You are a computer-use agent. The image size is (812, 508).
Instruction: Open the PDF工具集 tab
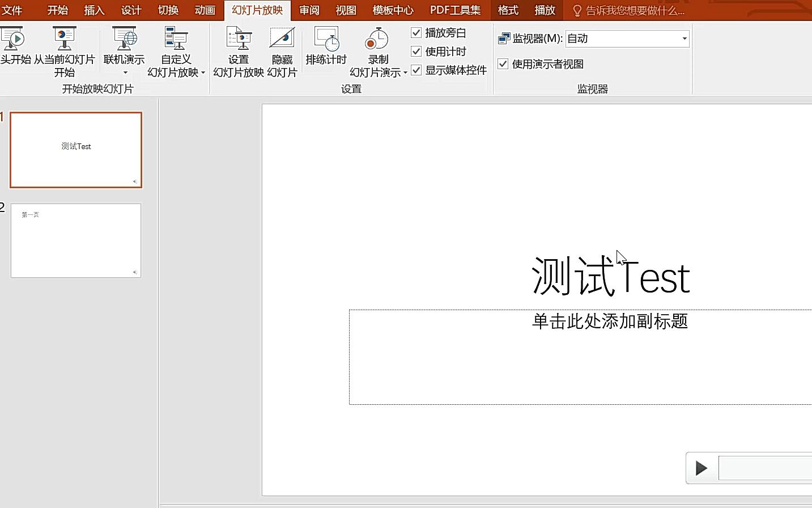(455, 10)
